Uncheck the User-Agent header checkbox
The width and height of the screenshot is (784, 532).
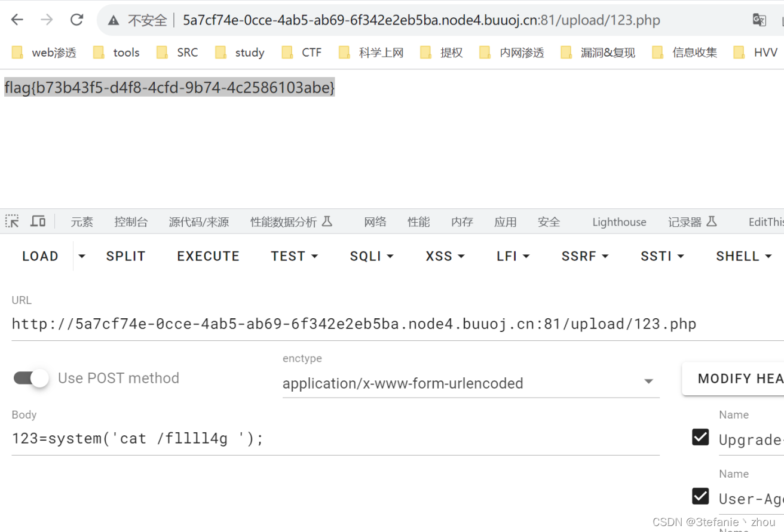[x=700, y=496]
